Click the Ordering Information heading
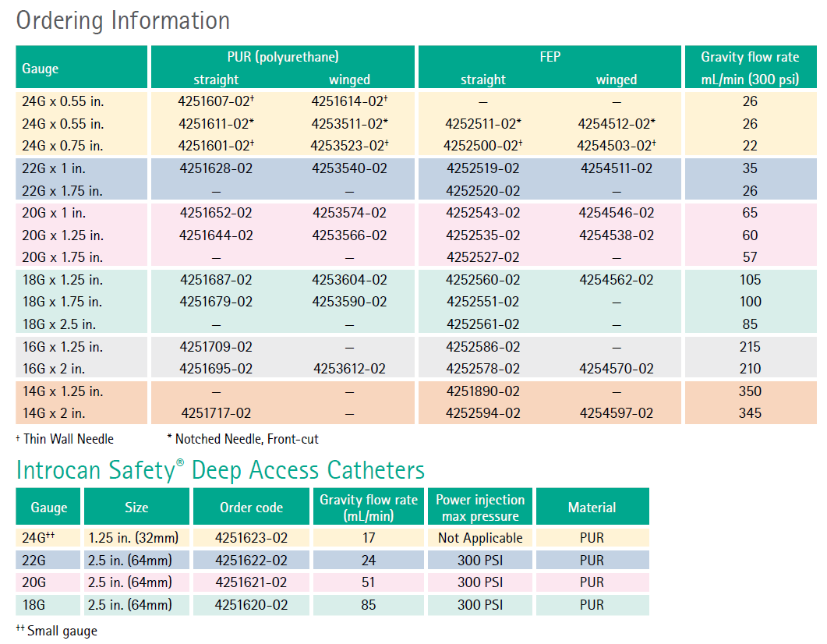The width and height of the screenshot is (827, 644). (123, 20)
